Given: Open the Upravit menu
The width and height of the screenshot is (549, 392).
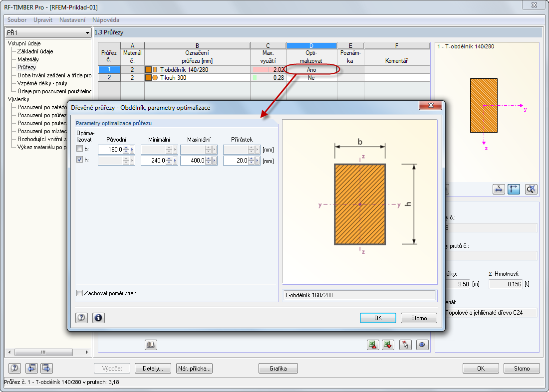Looking at the screenshot, I should 43,20.
